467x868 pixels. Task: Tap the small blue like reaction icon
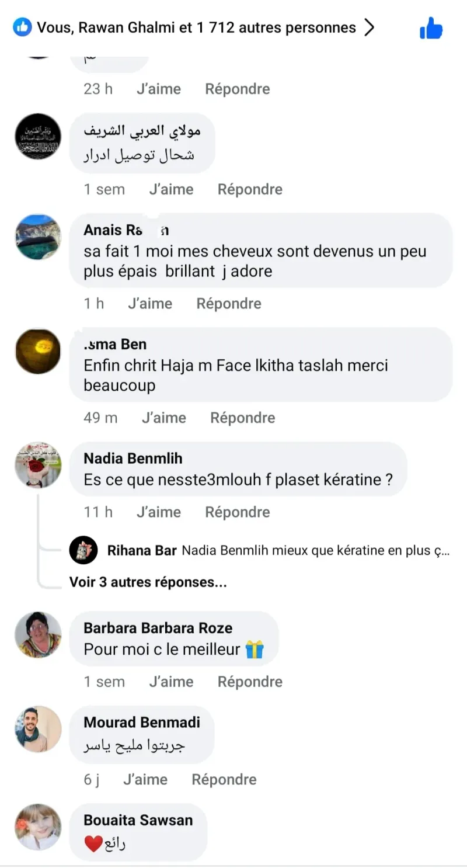pos(22,27)
